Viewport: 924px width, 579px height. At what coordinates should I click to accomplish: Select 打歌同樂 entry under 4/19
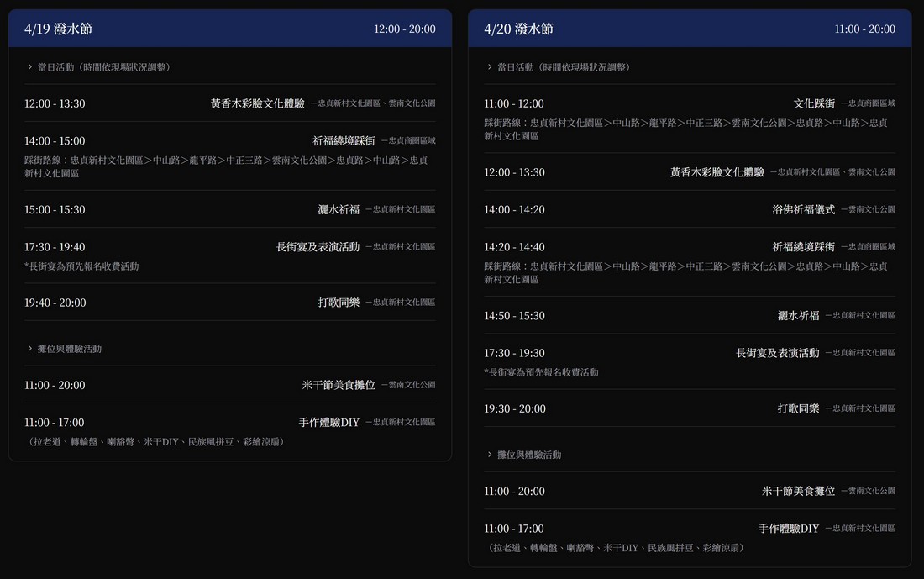[338, 303]
